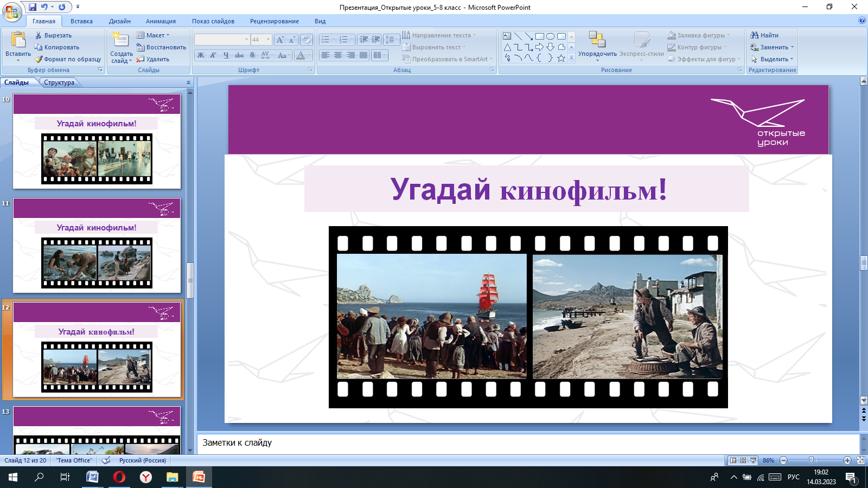Run spell check icon in status bar
This screenshot has height=488, width=868.
(106, 460)
